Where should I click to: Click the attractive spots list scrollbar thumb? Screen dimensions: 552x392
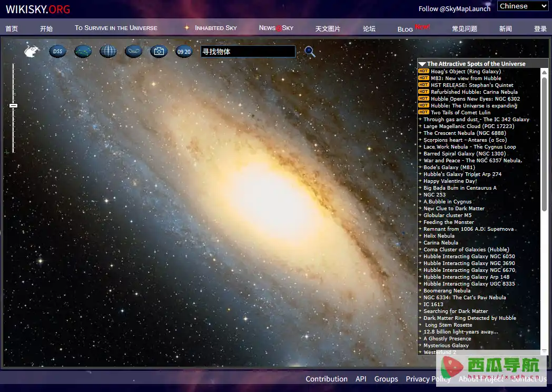[x=544, y=144]
